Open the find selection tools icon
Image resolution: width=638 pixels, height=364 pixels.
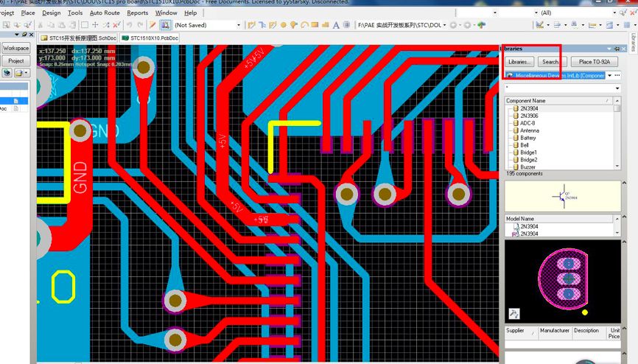pyautogui.click(x=574, y=25)
